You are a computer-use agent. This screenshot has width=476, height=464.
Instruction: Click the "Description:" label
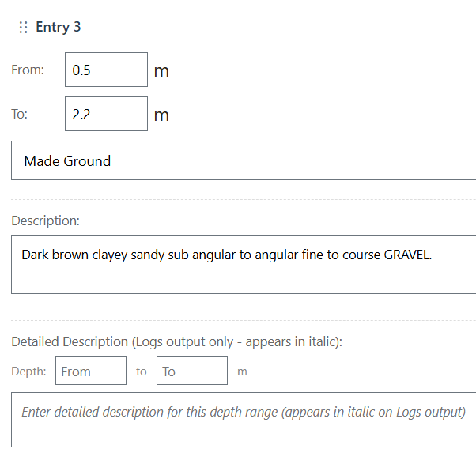point(45,221)
